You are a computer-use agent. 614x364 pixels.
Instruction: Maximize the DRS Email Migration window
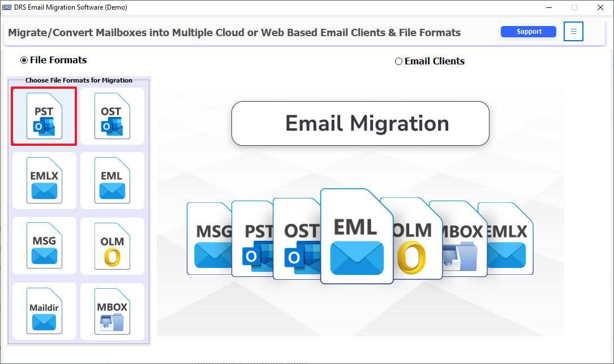pos(574,7)
